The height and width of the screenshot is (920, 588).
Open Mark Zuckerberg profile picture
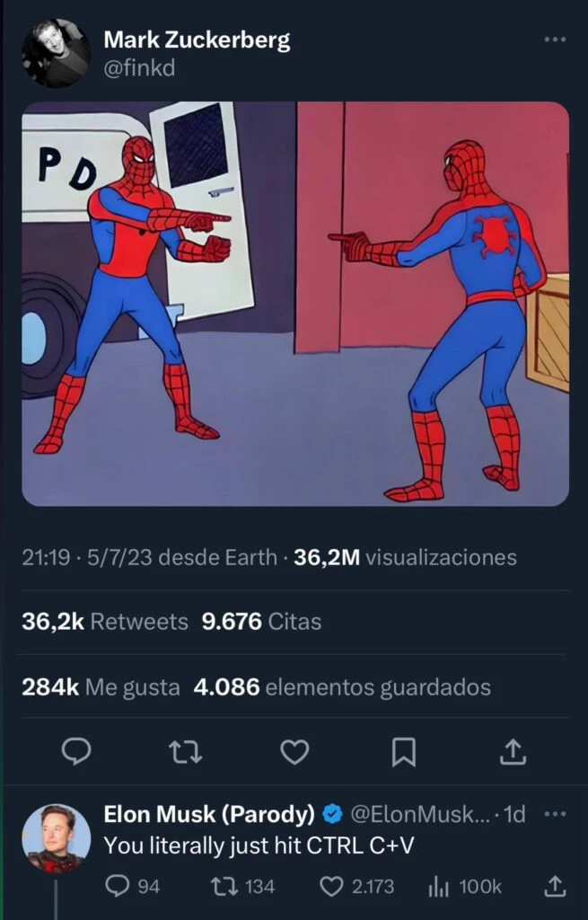57,53
